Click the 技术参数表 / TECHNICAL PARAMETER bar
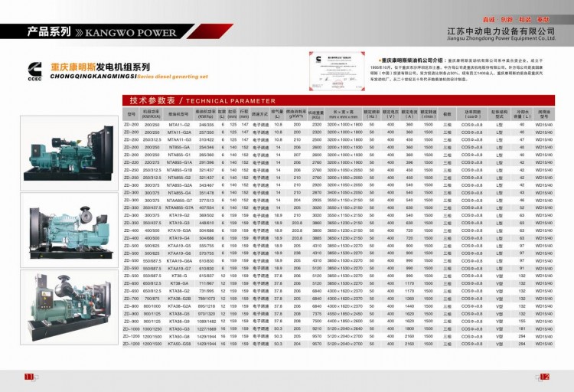Screen dimensions: 574x392 (338, 100)
